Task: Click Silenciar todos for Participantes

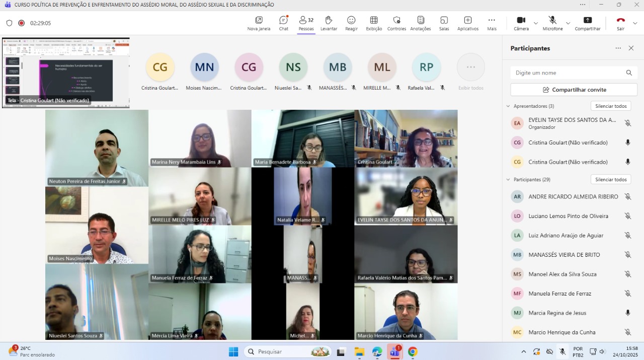Action: pos(610,180)
